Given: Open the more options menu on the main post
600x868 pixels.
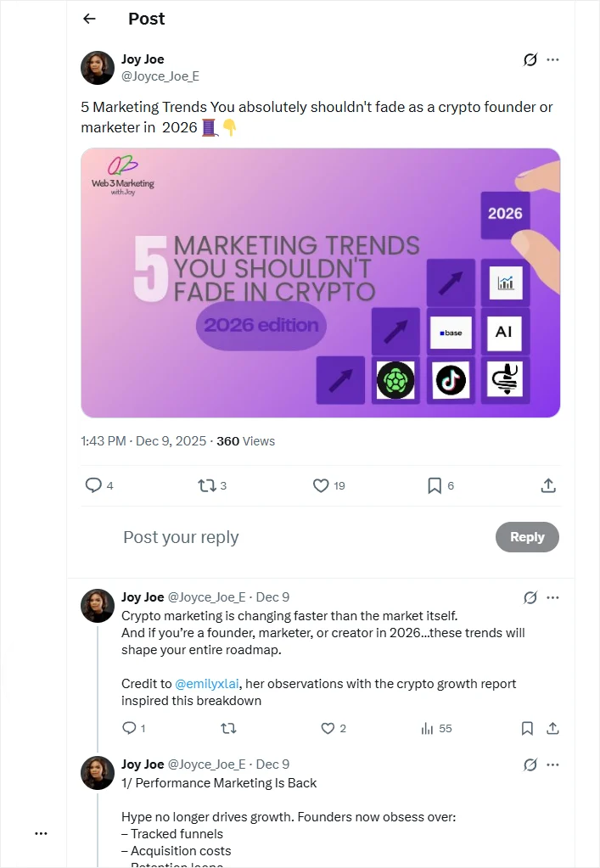Looking at the screenshot, I should click(552, 59).
